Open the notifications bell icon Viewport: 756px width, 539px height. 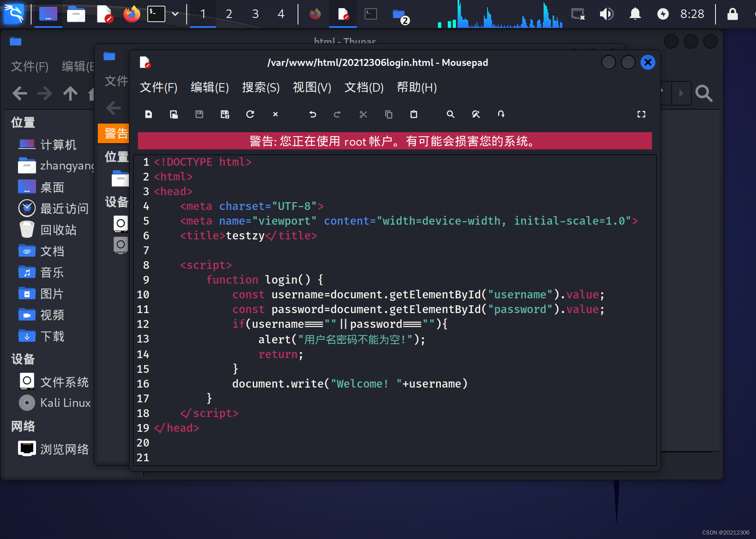[635, 14]
